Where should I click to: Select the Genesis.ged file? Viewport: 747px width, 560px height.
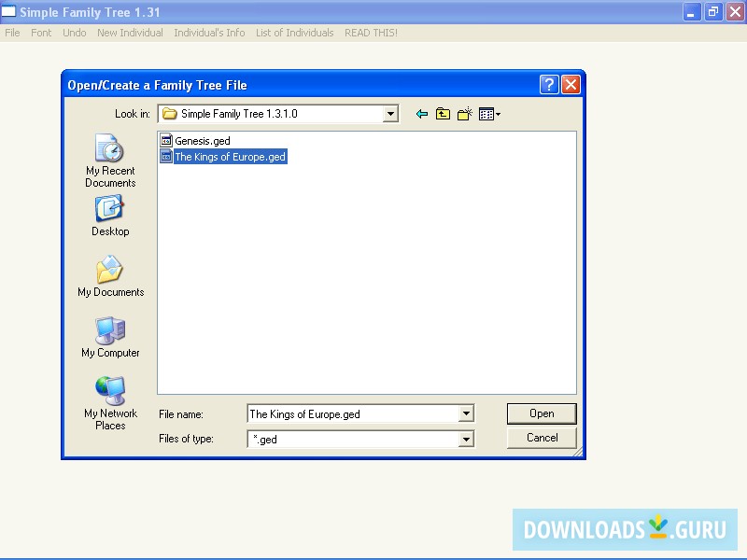coord(199,140)
